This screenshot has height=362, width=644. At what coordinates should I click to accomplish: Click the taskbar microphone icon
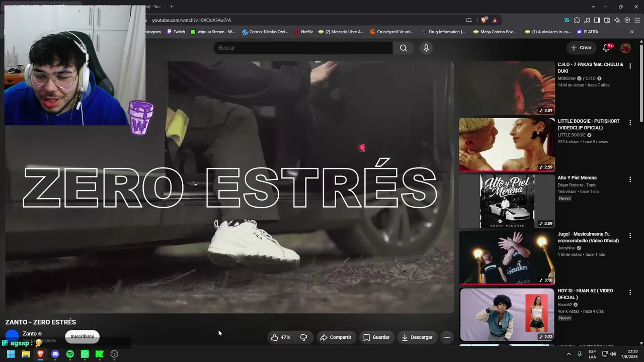580,354
